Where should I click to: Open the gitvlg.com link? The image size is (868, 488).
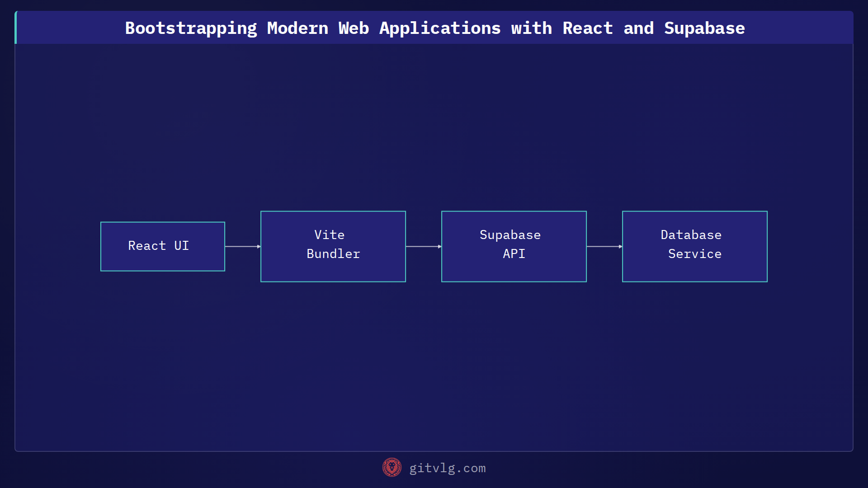[x=448, y=468]
